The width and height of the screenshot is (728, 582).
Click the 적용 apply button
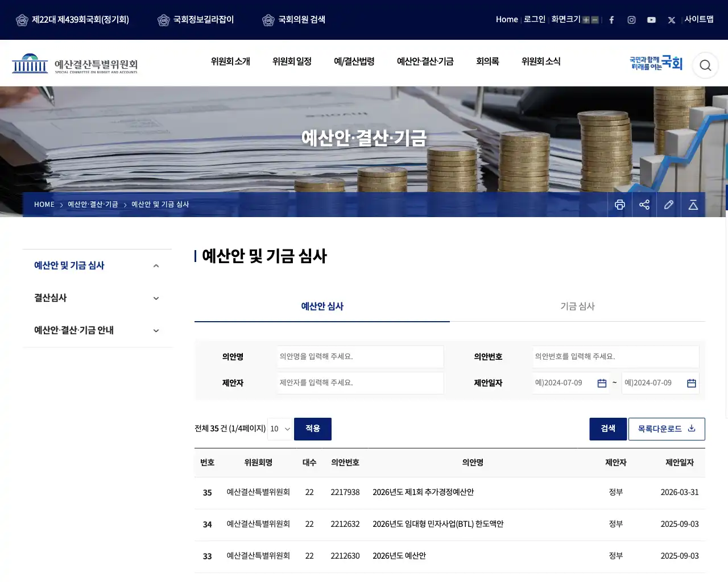pyautogui.click(x=313, y=429)
